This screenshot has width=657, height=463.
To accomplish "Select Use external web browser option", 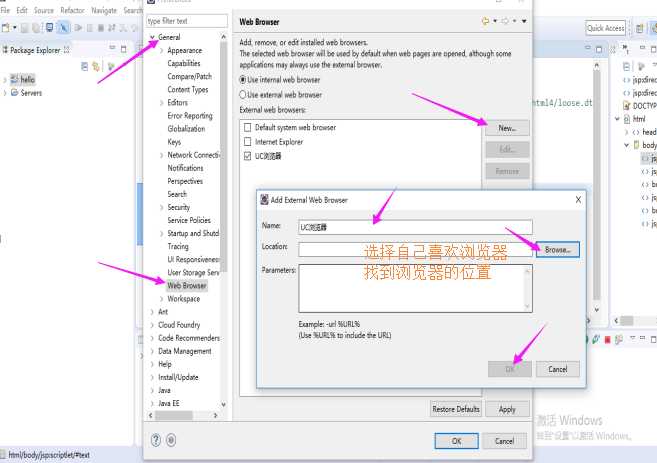I will 243,95.
